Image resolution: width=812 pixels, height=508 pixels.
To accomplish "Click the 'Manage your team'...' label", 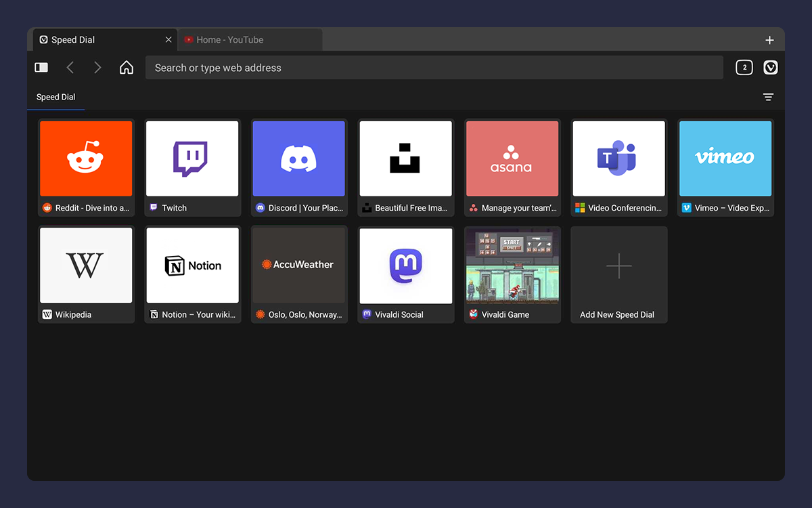I will 520,208.
